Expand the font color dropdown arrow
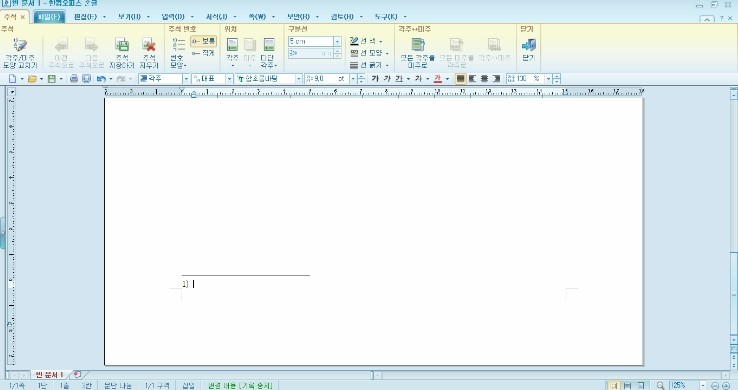 [x=447, y=79]
